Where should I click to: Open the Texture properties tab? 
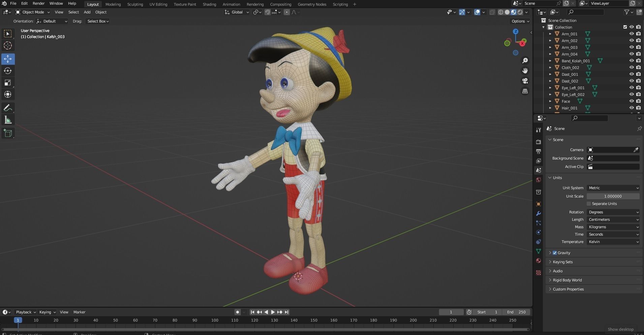tap(539, 273)
